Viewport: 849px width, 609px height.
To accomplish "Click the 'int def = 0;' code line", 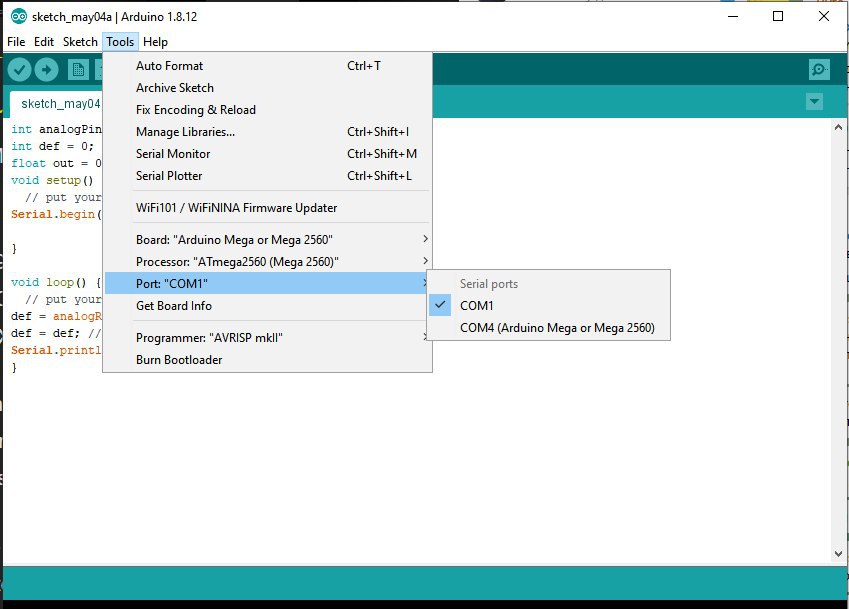I will [x=52, y=146].
